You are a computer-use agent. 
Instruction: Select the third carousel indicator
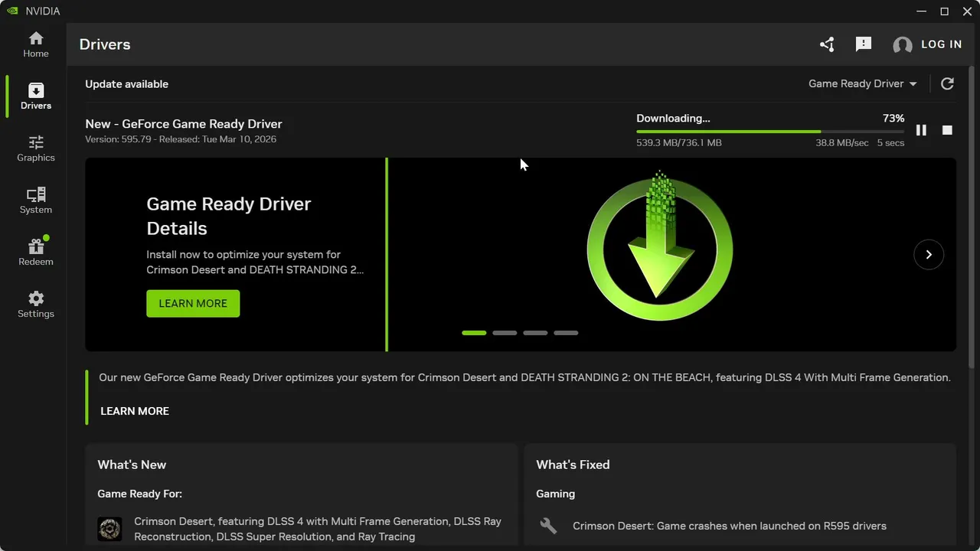coord(535,333)
